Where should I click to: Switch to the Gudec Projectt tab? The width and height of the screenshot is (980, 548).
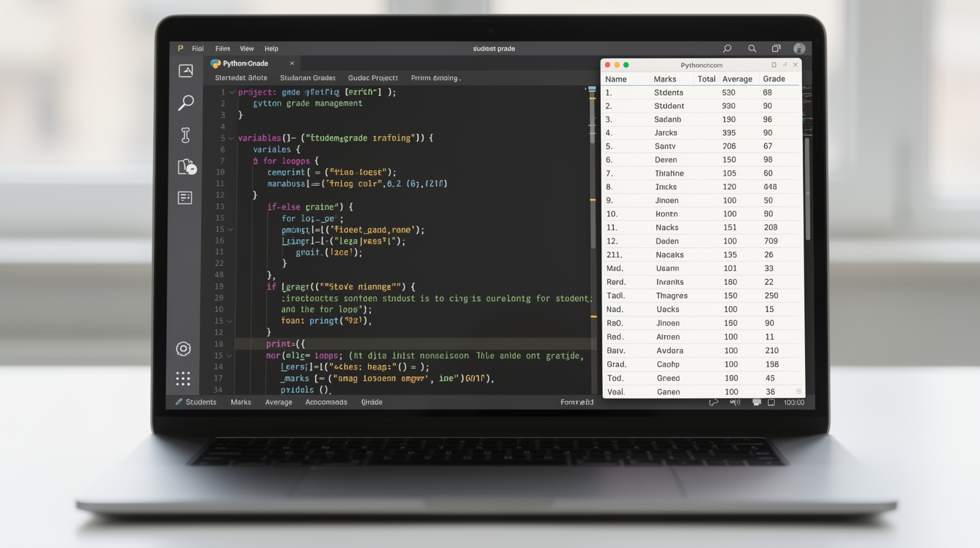[373, 78]
